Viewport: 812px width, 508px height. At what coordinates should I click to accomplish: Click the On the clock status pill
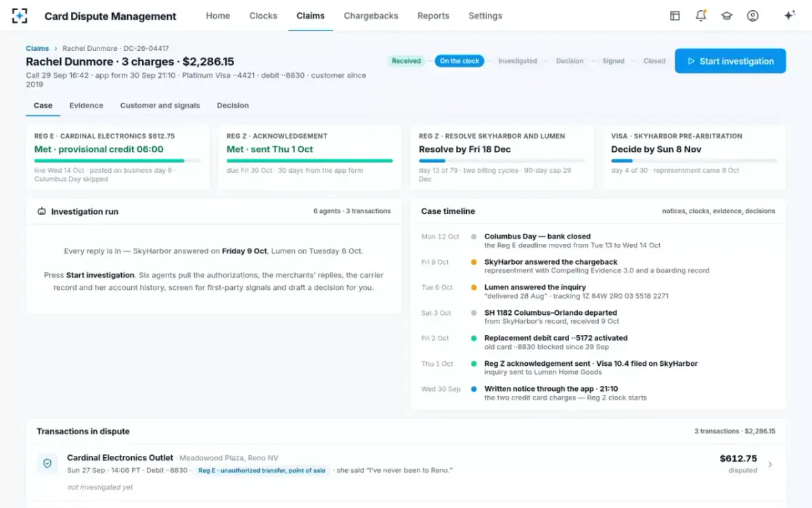pyautogui.click(x=459, y=61)
